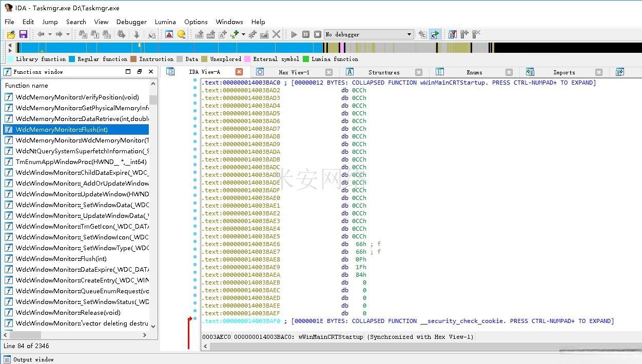Viewport: 642px width, 364px height.
Task: Click the red warning triangle icon
Action: (169, 34)
